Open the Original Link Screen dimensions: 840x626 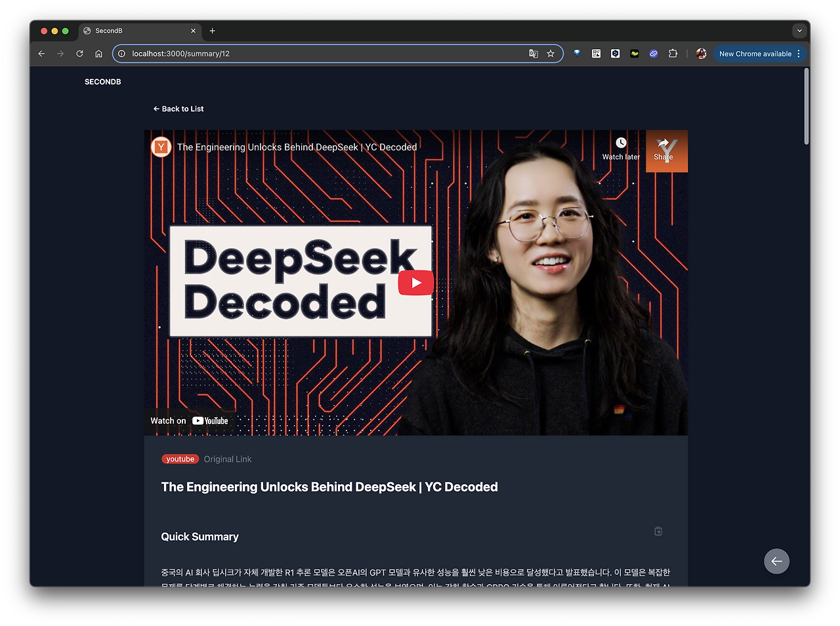[228, 459]
